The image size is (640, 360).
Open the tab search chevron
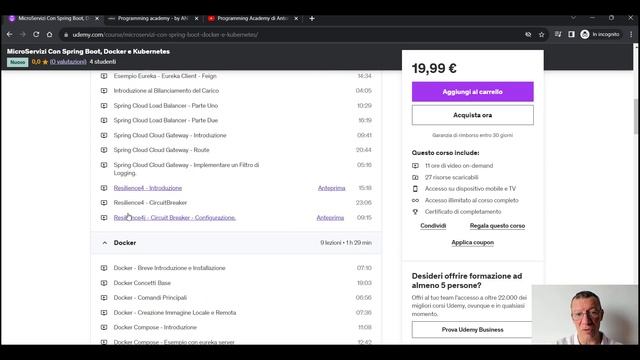[x=573, y=18]
